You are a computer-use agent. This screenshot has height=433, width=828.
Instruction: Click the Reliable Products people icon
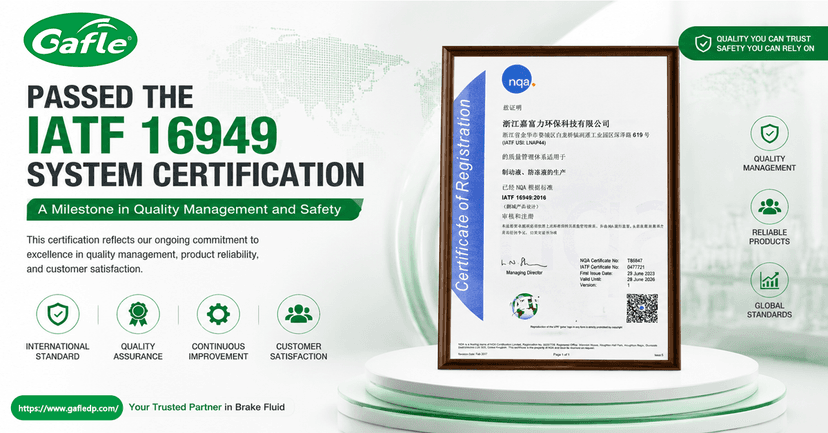pyautogui.click(x=769, y=207)
